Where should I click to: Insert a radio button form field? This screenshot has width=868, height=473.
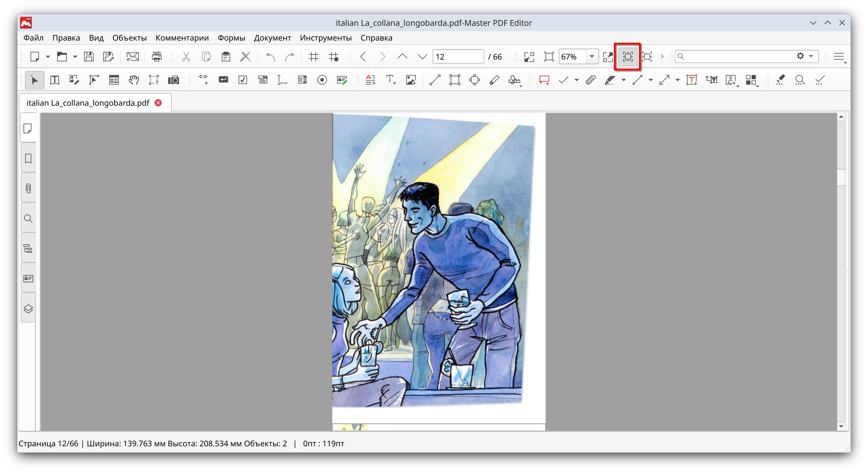point(322,80)
